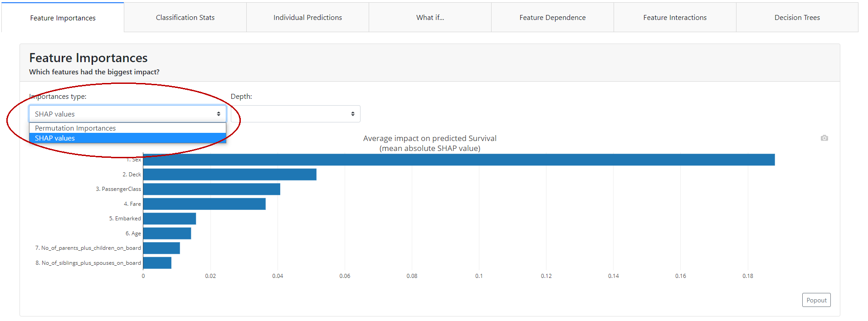Switch to Classification Stats tab

click(x=185, y=18)
